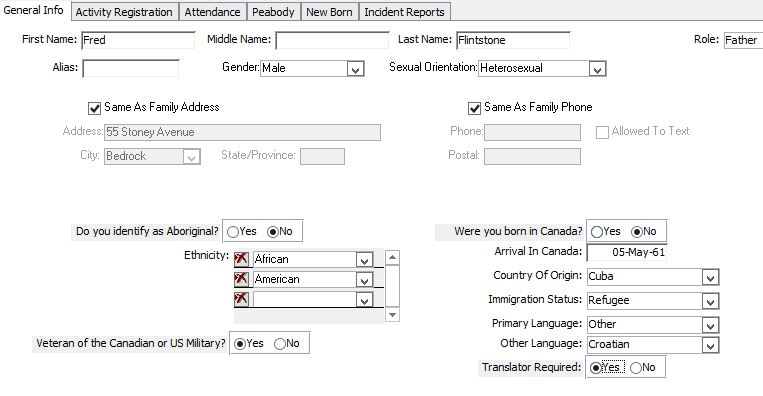Click the Address field
Image resolution: width=763 pixels, height=396 pixels.
242,132
